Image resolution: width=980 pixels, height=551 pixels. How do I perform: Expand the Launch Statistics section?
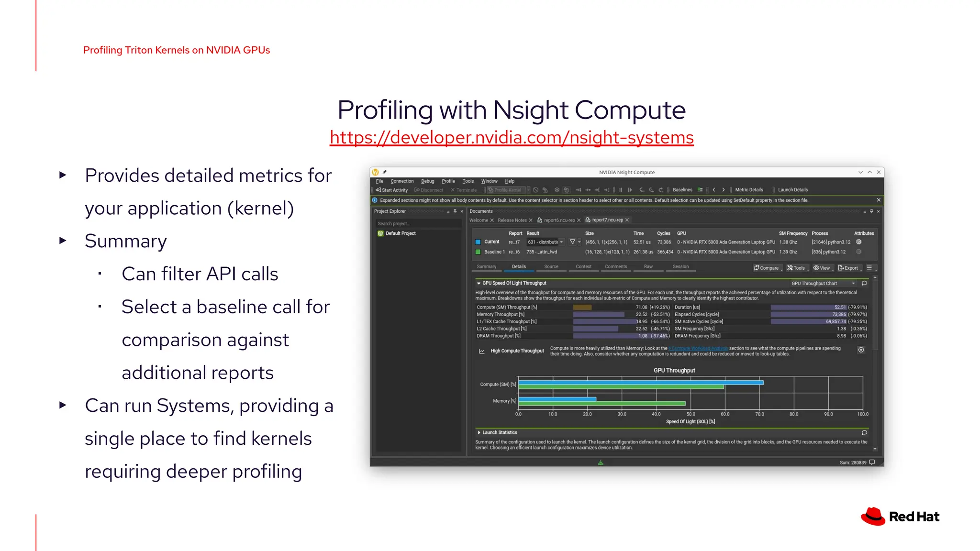coord(479,432)
